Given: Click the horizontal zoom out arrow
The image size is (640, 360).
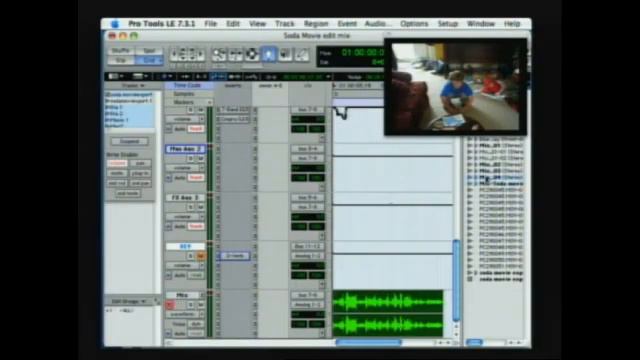Looking at the screenshot, I should [174, 54].
